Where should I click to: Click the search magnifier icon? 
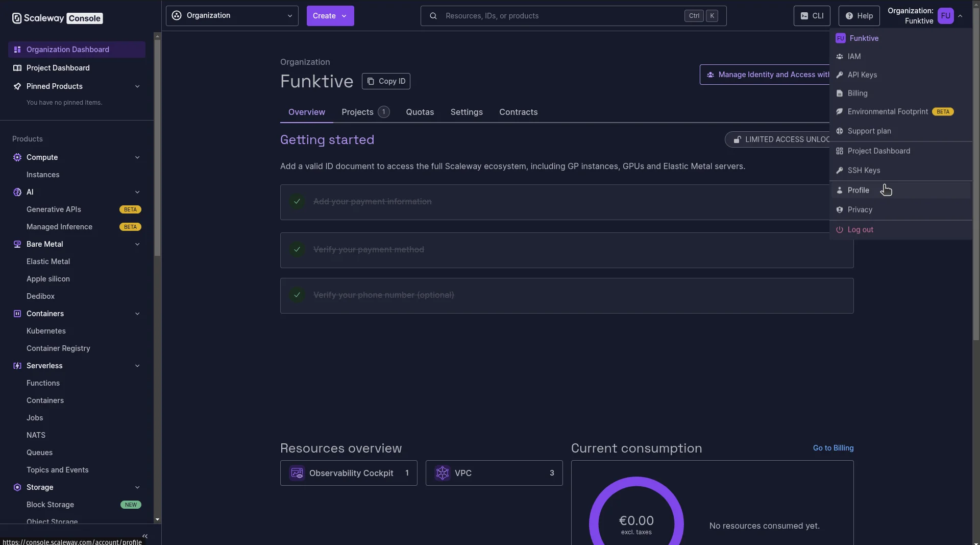tap(433, 16)
